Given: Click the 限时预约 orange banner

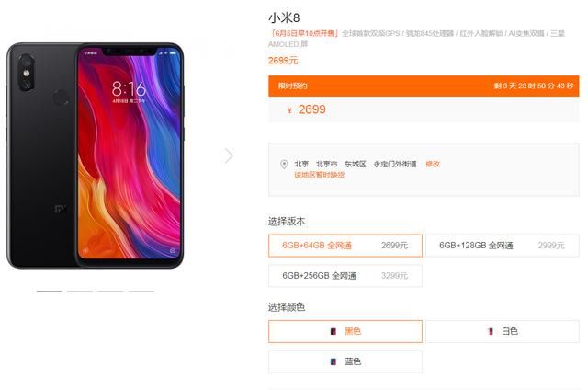Looking at the screenshot, I should pos(424,86).
